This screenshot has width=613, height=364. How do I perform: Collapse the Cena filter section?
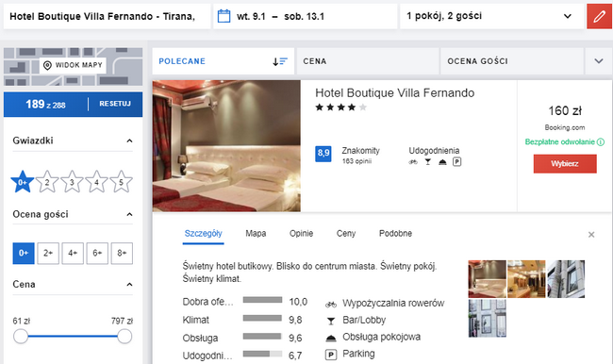(x=129, y=284)
